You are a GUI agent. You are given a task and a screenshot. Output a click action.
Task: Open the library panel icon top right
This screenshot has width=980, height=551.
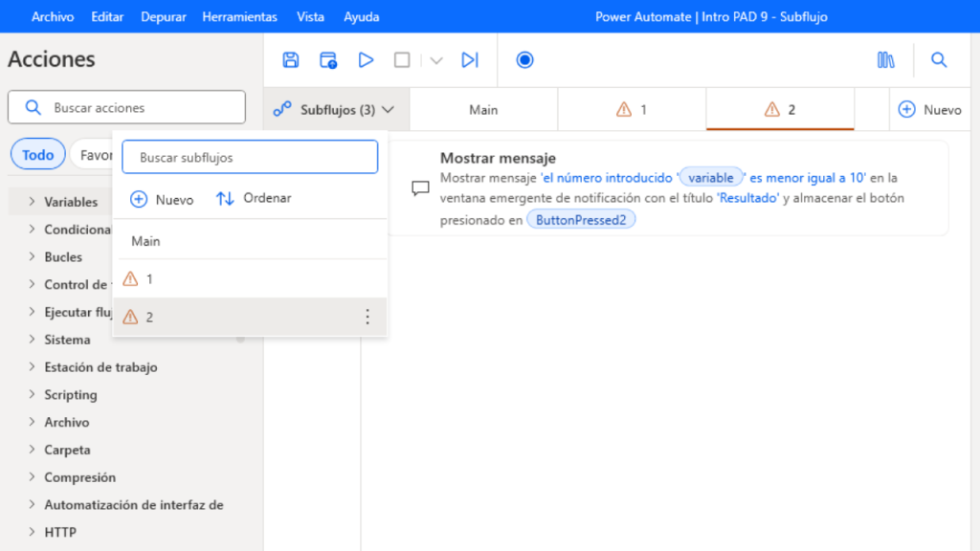pos(885,59)
